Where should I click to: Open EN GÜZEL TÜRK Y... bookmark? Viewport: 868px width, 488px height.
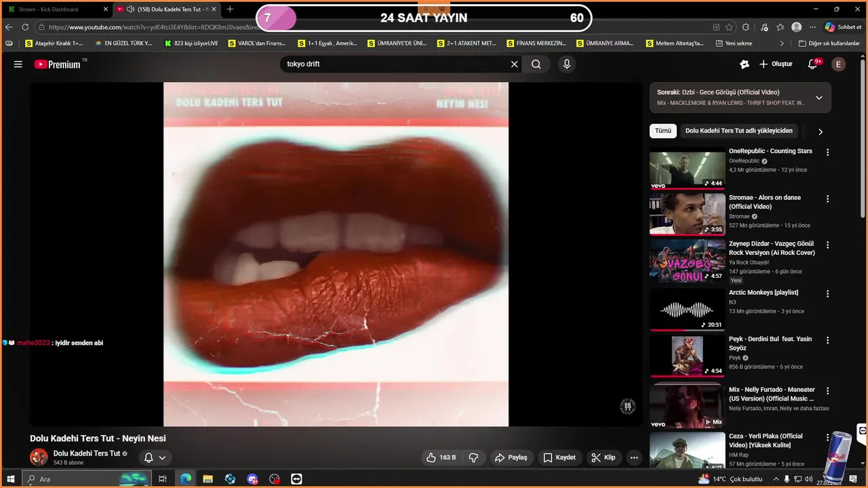123,43
